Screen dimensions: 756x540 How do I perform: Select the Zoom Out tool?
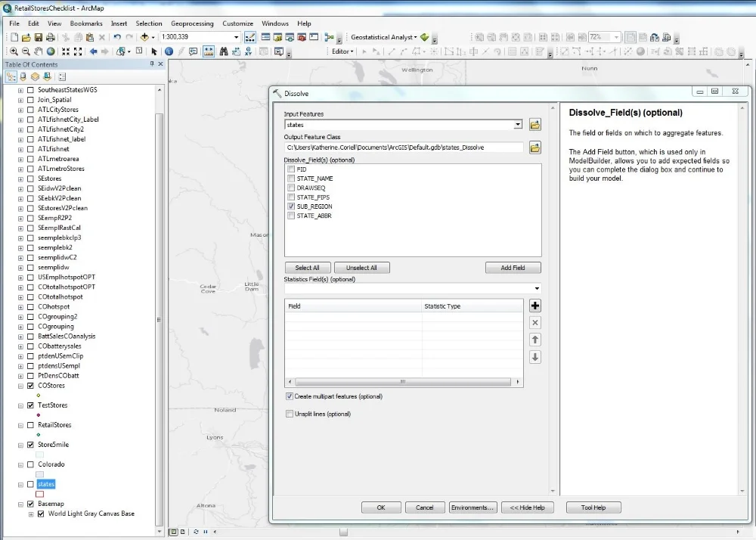tap(26, 51)
